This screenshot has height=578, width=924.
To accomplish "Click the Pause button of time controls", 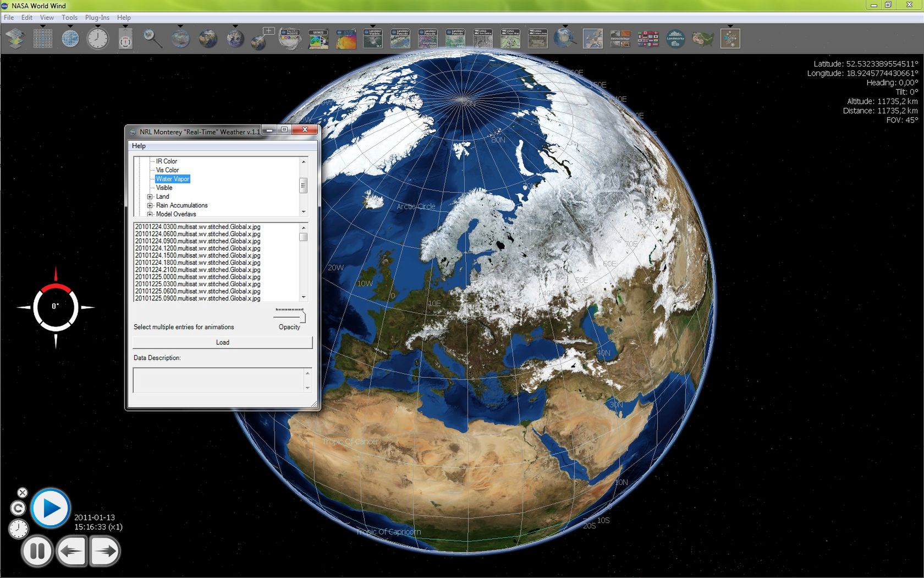I will pos(37,550).
